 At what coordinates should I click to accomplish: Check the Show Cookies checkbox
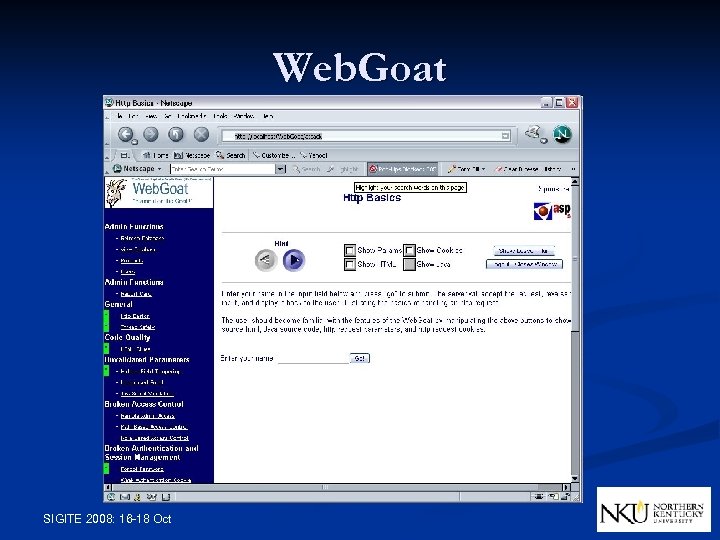[x=409, y=250]
